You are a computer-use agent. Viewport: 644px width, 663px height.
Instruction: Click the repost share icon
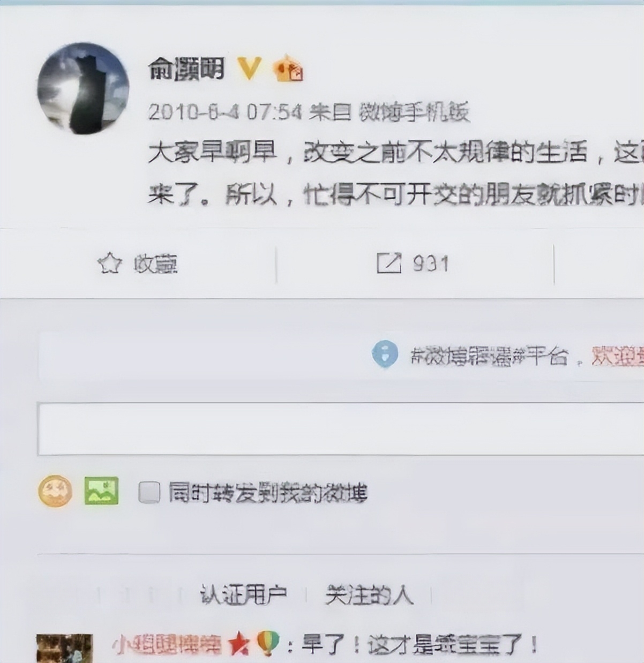[388, 263]
